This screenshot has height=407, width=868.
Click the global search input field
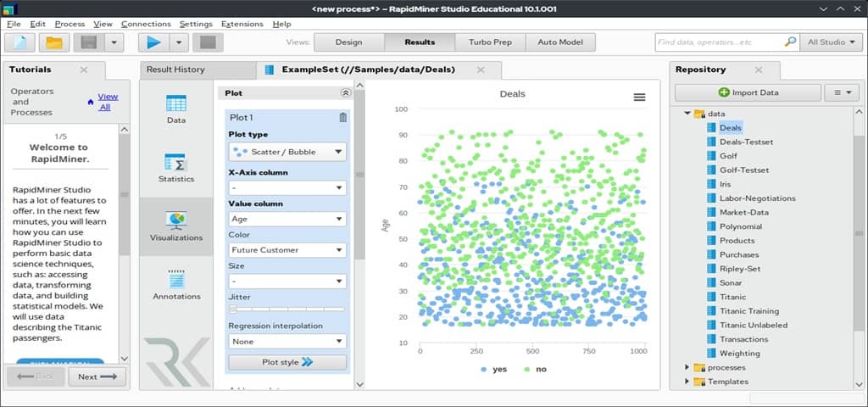click(x=719, y=42)
